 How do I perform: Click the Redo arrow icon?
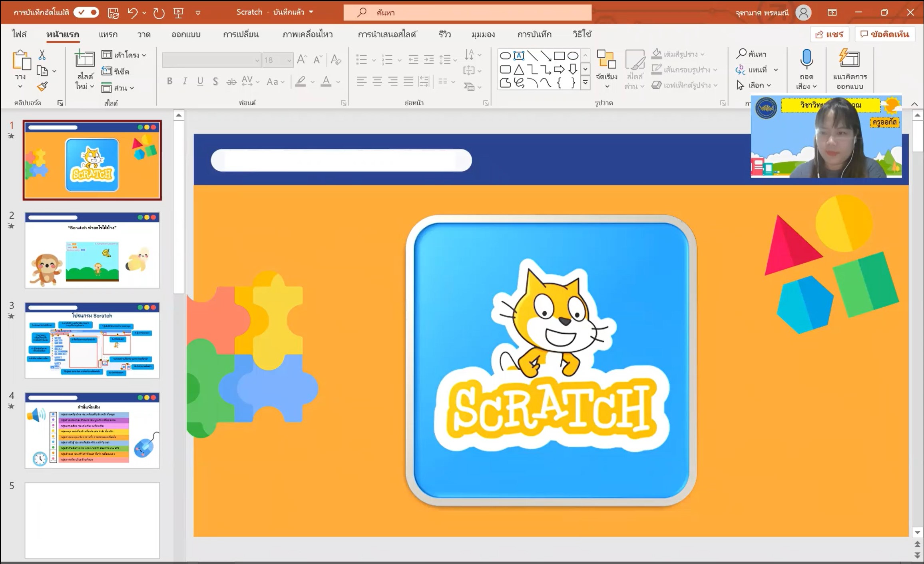159,13
